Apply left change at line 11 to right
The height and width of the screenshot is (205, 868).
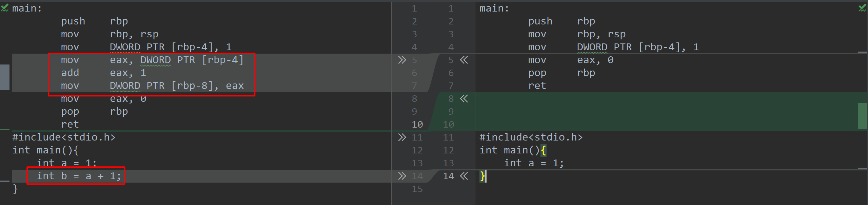pyautogui.click(x=402, y=137)
